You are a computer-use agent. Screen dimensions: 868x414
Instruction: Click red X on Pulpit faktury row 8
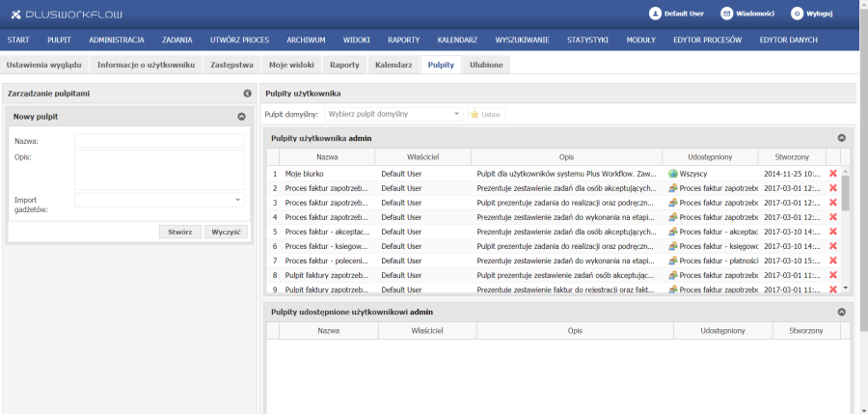[x=833, y=275]
